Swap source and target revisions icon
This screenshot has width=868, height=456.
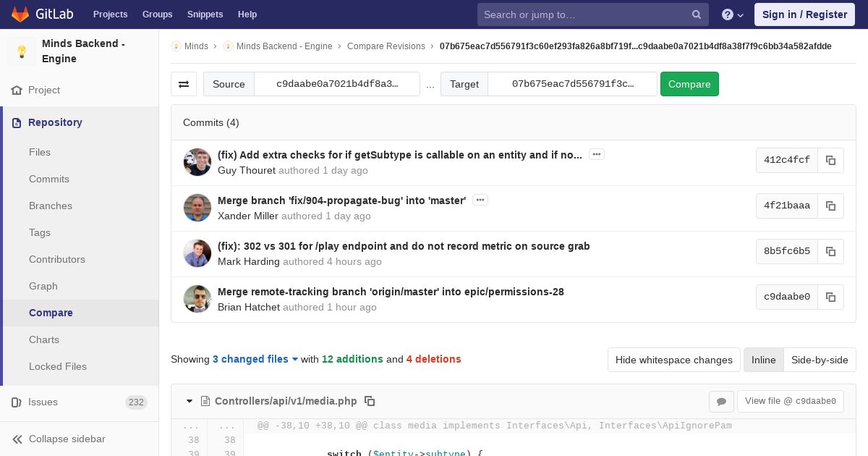(184, 84)
